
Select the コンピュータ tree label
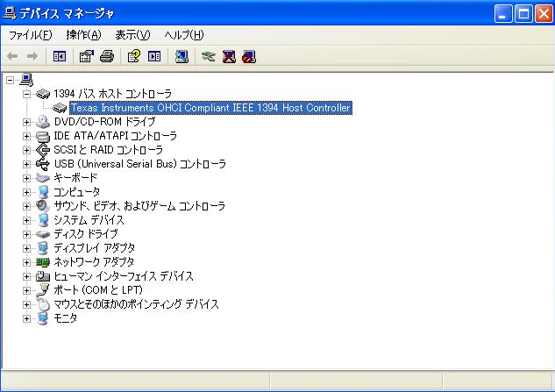77,192
